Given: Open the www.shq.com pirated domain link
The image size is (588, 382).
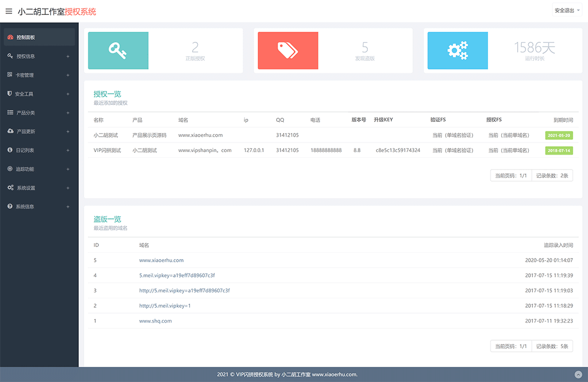Looking at the screenshot, I should tap(155, 321).
